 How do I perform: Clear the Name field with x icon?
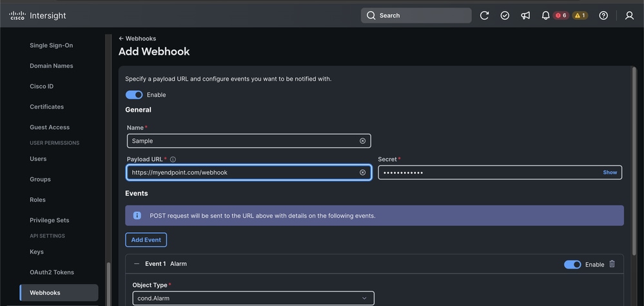[363, 141]
